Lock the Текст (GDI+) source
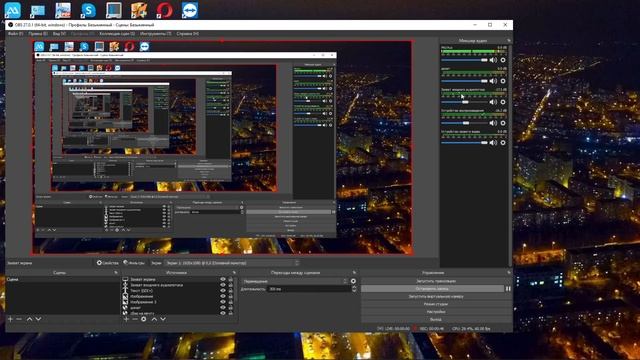Viewport: 640px width, 360px height. [x=231, y=291]
